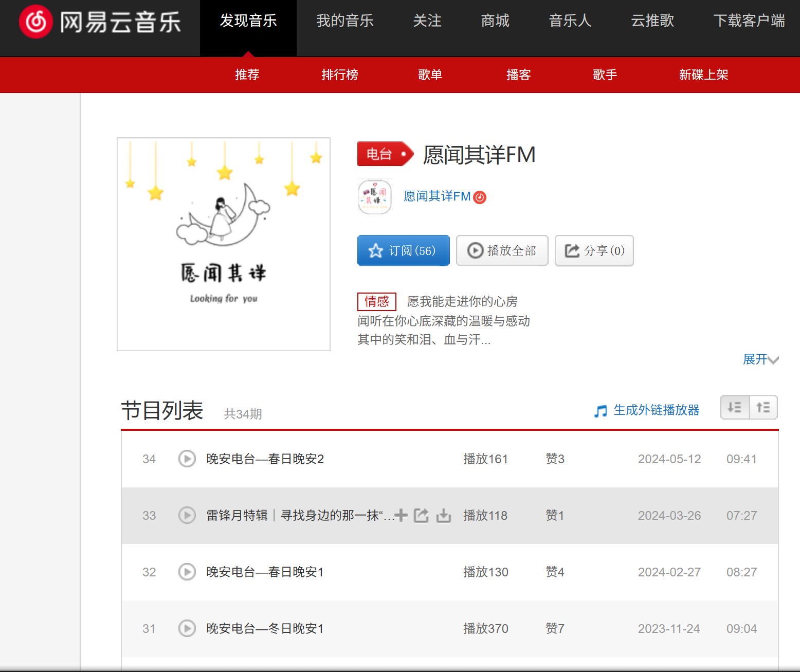This screenshot has width=800, height=672.
Task: Click the 播放370 play count
Action: [x=485, y=628]
